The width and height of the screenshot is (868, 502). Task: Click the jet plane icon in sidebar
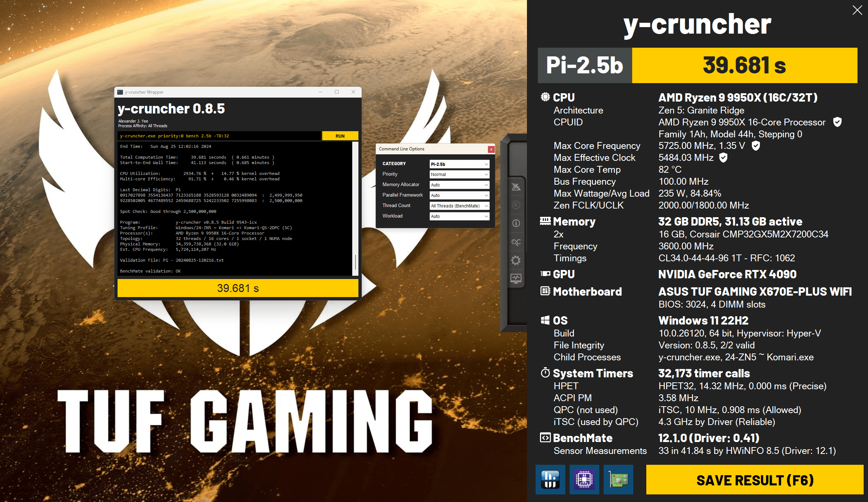516,186
